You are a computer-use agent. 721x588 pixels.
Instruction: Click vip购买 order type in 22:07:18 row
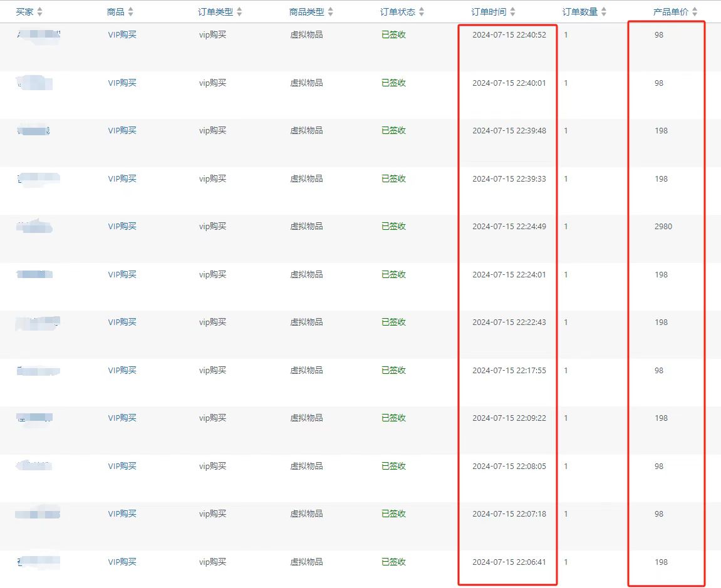pyautogui.click(x=212, y=514)
